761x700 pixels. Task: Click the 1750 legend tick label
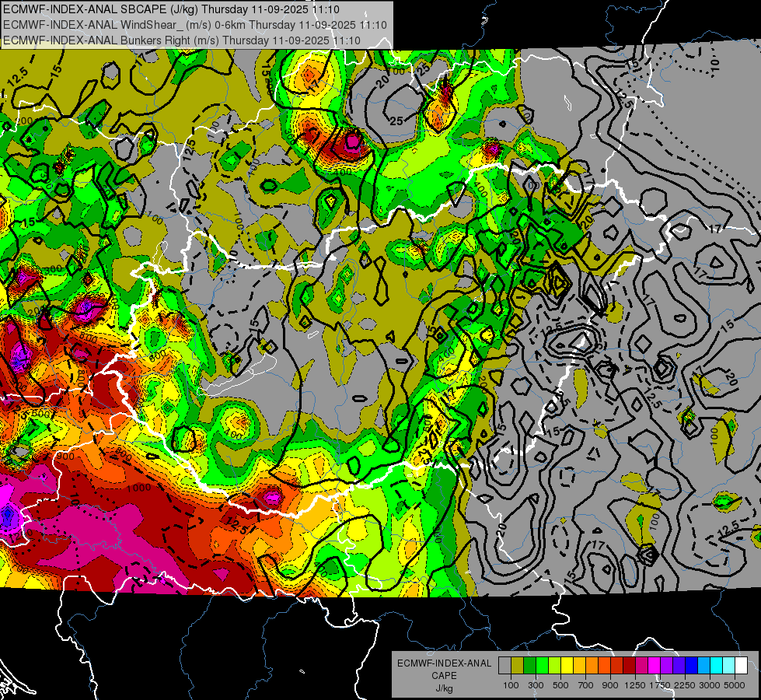(661, 685)
